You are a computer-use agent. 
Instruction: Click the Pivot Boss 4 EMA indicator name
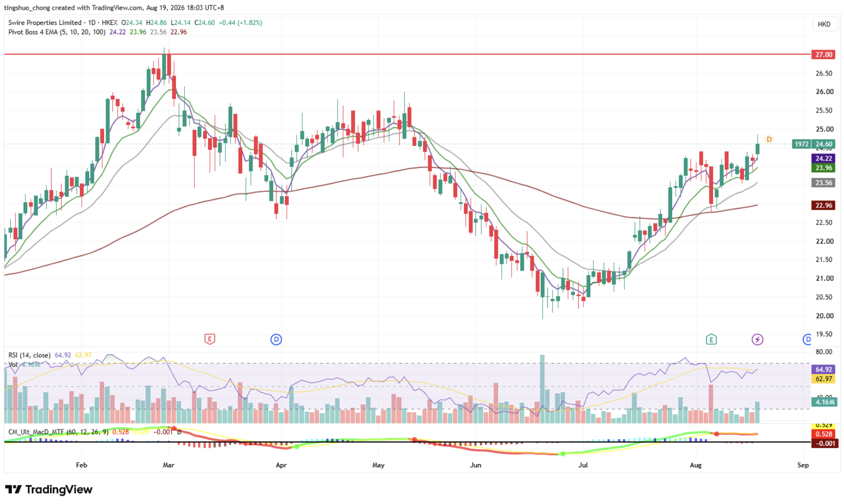(57, 32)
